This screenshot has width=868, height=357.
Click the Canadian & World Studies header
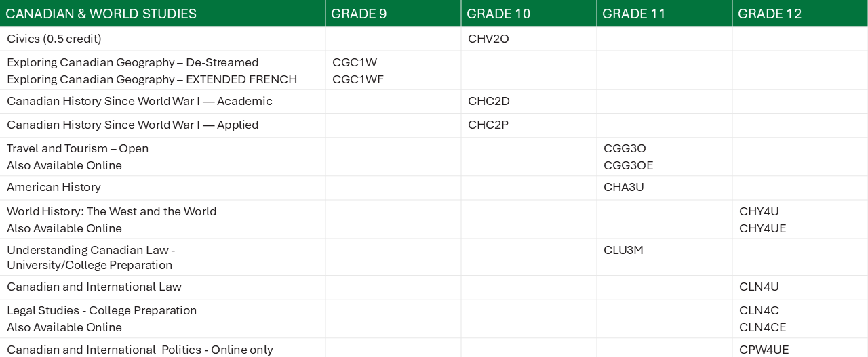pyautogui.click(x=101, y=14)
